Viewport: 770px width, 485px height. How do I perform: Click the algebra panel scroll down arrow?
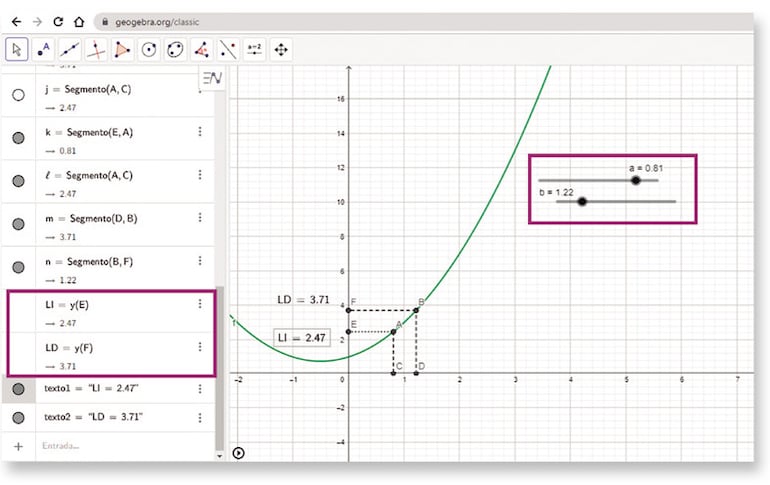coord(219,456)
